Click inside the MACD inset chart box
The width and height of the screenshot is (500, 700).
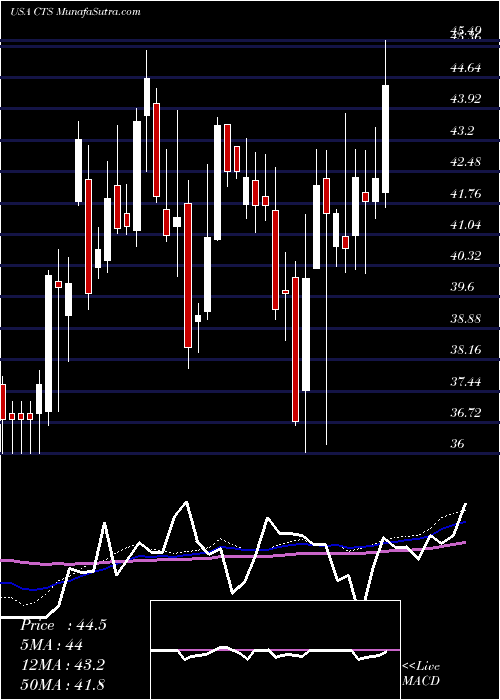(x=275, y=650)
